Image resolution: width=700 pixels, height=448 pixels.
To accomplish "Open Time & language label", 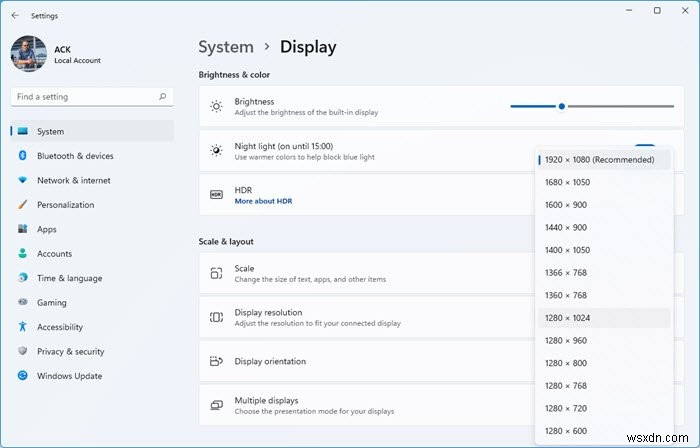I will pyautogui.click(x=70, y=278).
